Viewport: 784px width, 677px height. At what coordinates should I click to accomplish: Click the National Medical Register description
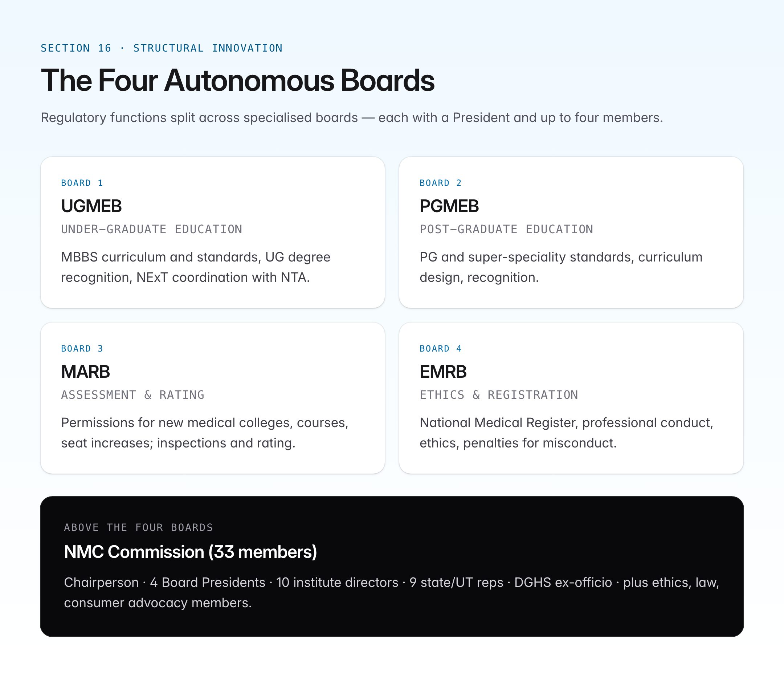tap(567, 433)
